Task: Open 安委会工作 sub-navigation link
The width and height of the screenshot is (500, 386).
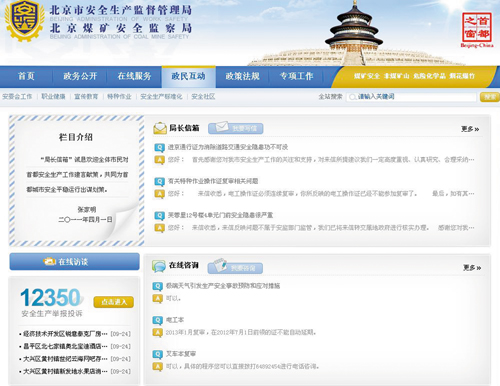Action: tap(17, 97)
